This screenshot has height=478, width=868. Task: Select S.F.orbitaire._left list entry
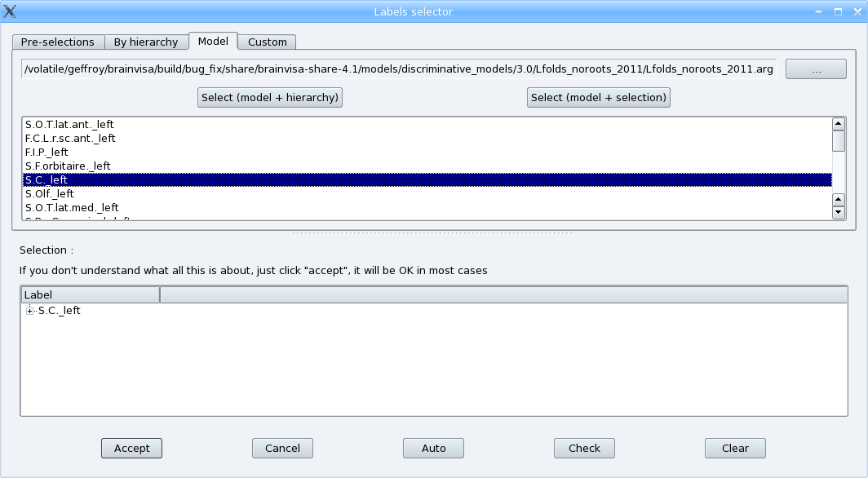click(68, 166)
